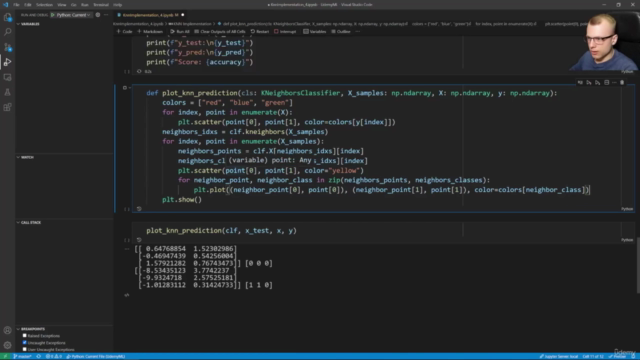Open the Help menu
Viewport: 640px width, 360px height.
coord(118,4)
